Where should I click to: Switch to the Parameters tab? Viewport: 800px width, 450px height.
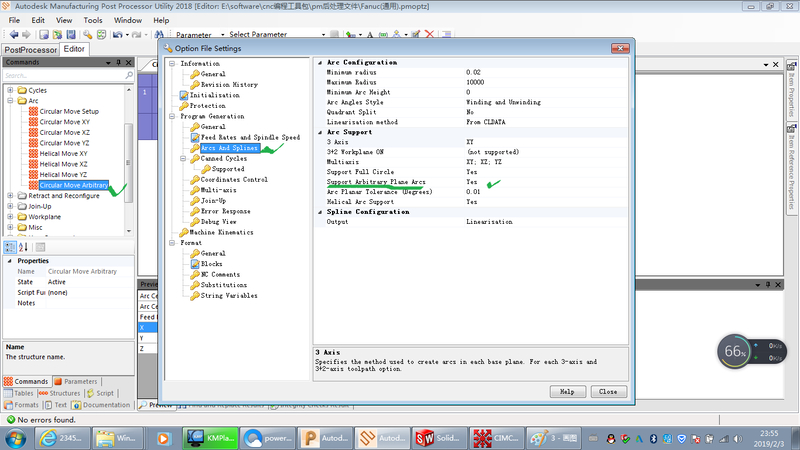pos(76,381)
